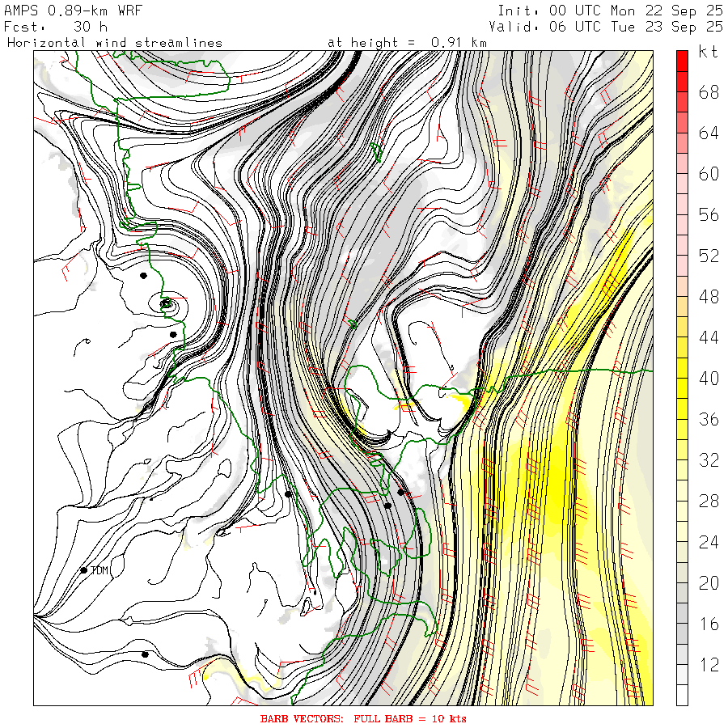Click the "Horizontal wind streamlines" label
Viewport: 728px width, 728px height.
pos(115,43)
